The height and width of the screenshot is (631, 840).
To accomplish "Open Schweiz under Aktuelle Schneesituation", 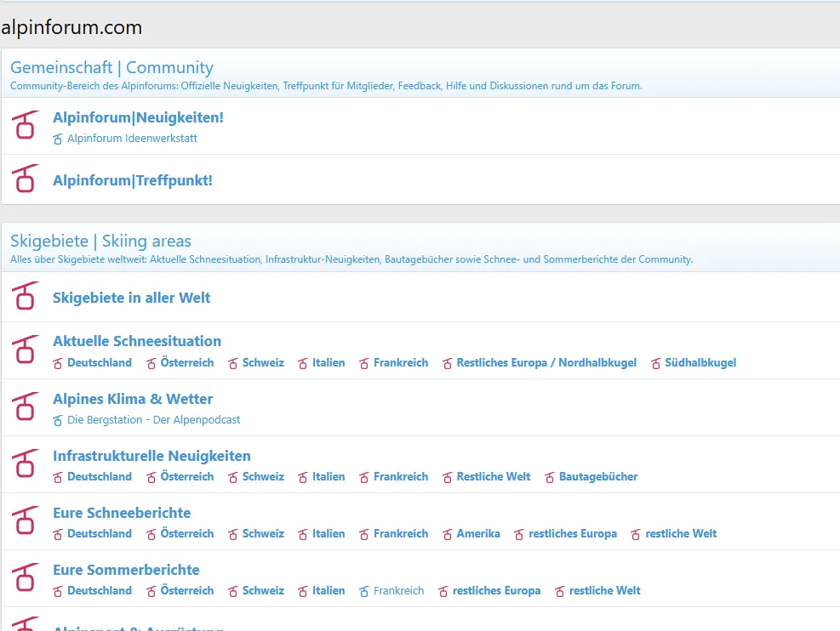I will click(263, 363).
